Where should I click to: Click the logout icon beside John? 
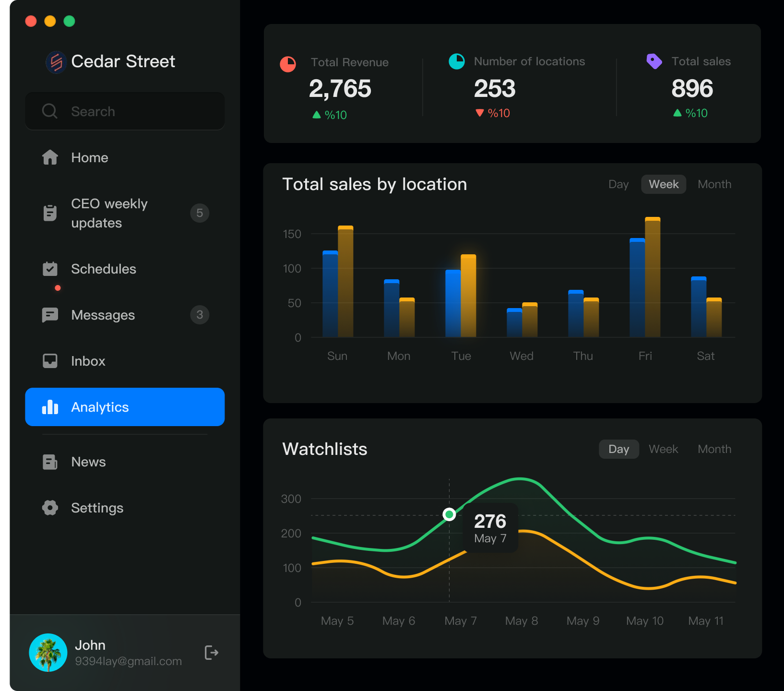(211, 653)
